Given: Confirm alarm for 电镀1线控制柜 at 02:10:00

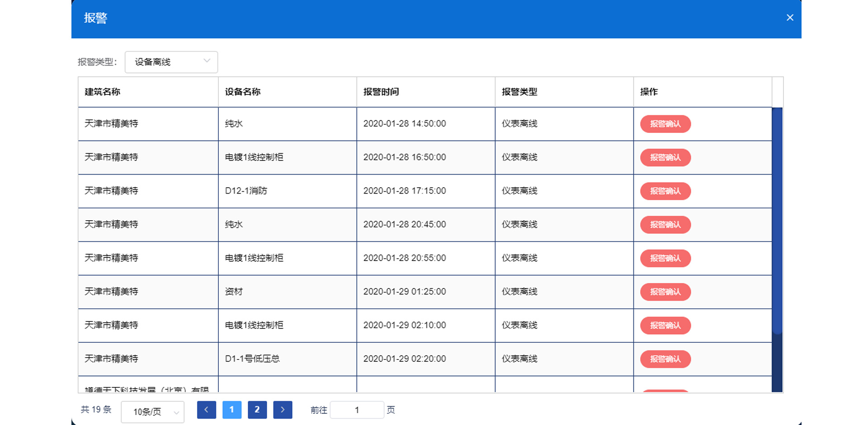Looking at the screenshot, I should coord(665,326).
